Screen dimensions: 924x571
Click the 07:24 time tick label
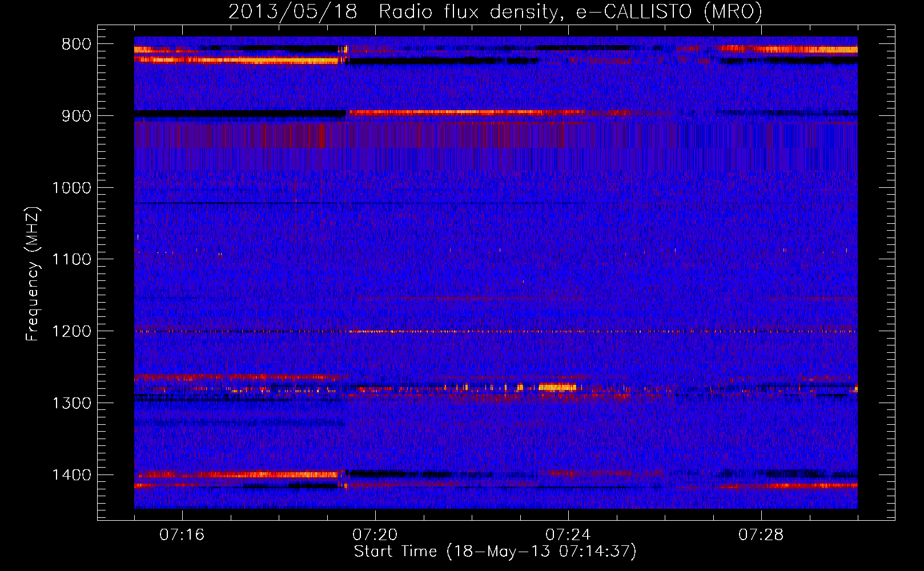pos(568,535)
